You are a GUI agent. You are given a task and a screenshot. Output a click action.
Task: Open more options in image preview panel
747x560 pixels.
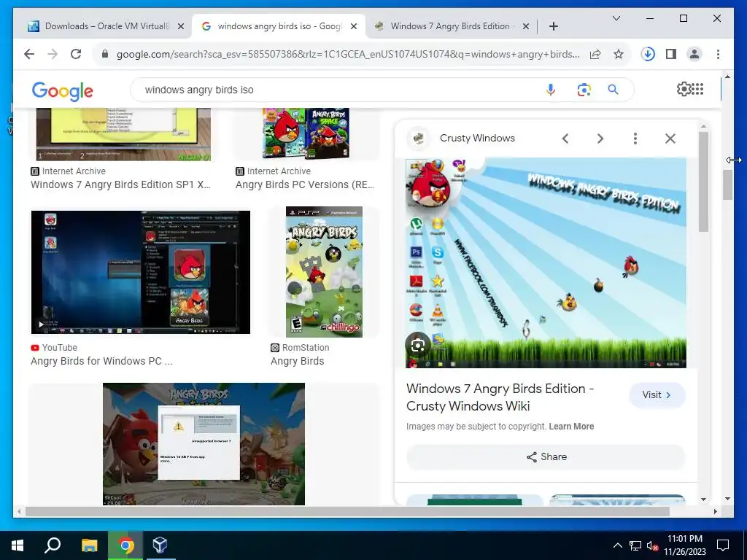[x=635, y=139]
